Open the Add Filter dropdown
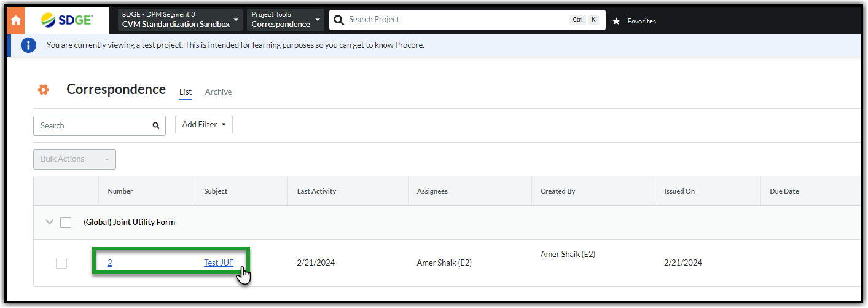 coord(203,125)
